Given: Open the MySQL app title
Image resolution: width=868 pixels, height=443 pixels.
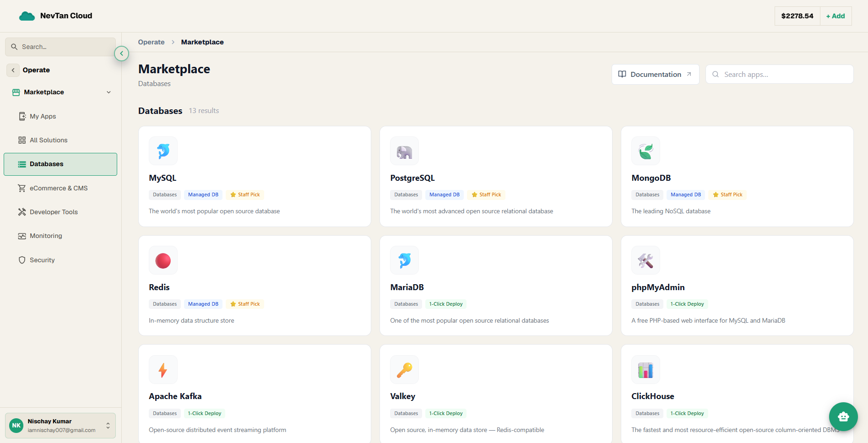Looking at the screenshot, I should click(163, 178).
